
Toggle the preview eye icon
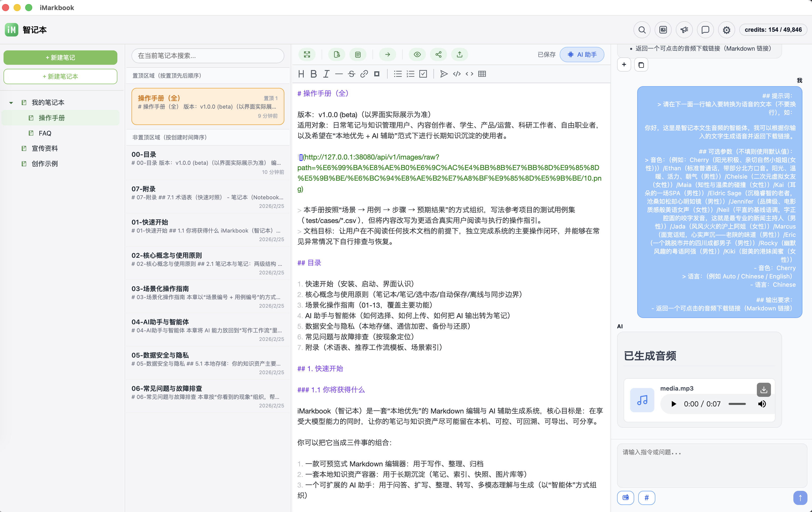[x=417, y=54]
